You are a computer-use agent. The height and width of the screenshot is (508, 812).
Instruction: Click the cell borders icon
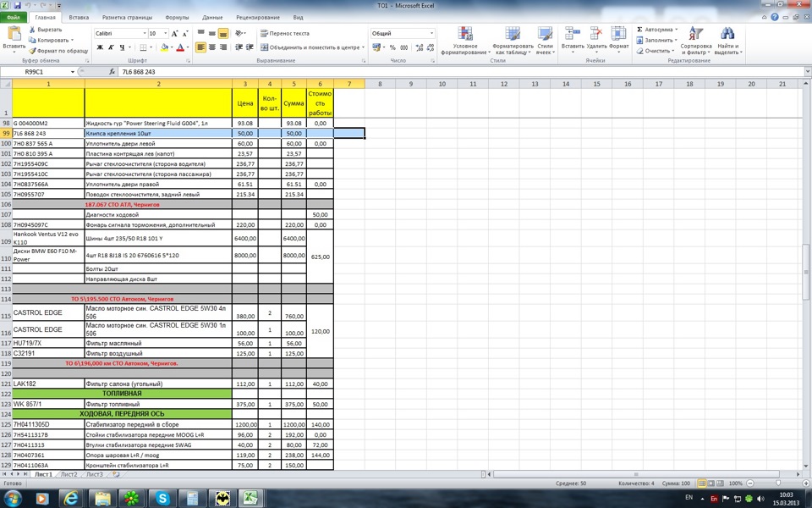coord(144,47)
